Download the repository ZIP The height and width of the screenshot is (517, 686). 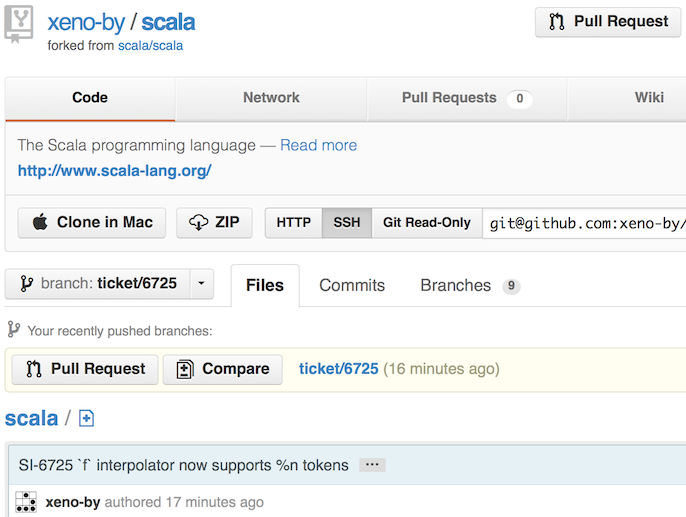pos(214,223)
